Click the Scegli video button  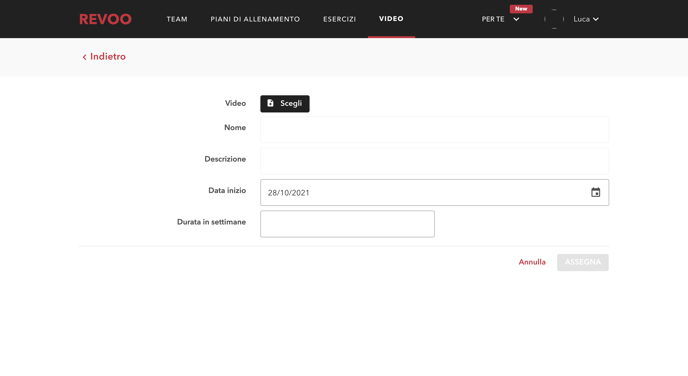285,104
